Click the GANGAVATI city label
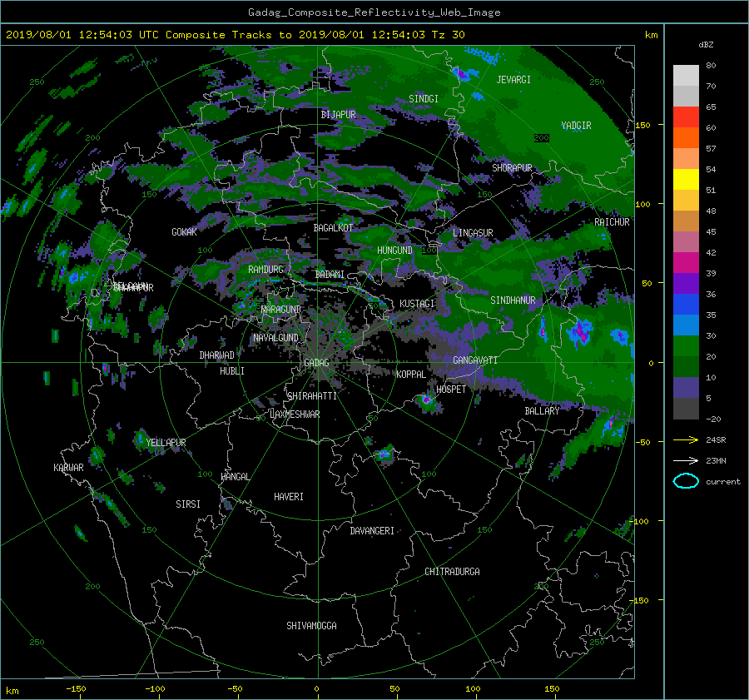This screenshot has width=749, height=700. click(x=475, y=360)
